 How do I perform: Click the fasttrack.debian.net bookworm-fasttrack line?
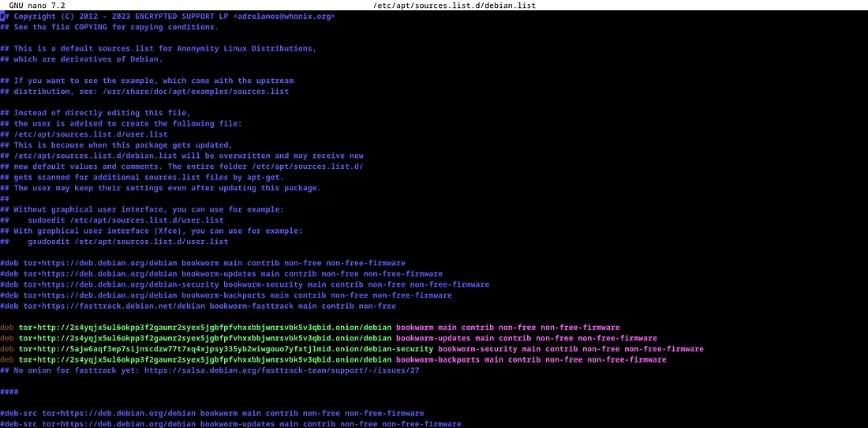tap(198, 306)
